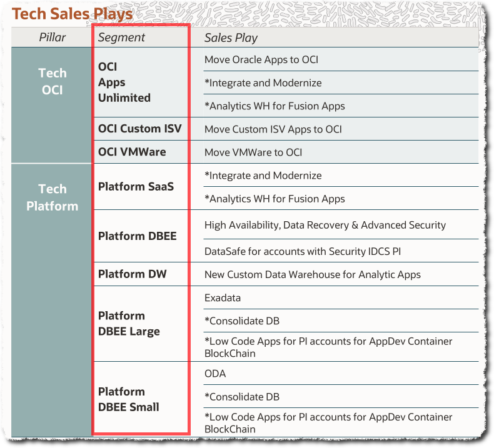Click the Platform DBEE Small segment
The width and height of the screenshot is (494, 448).
(x=128, y=399)
